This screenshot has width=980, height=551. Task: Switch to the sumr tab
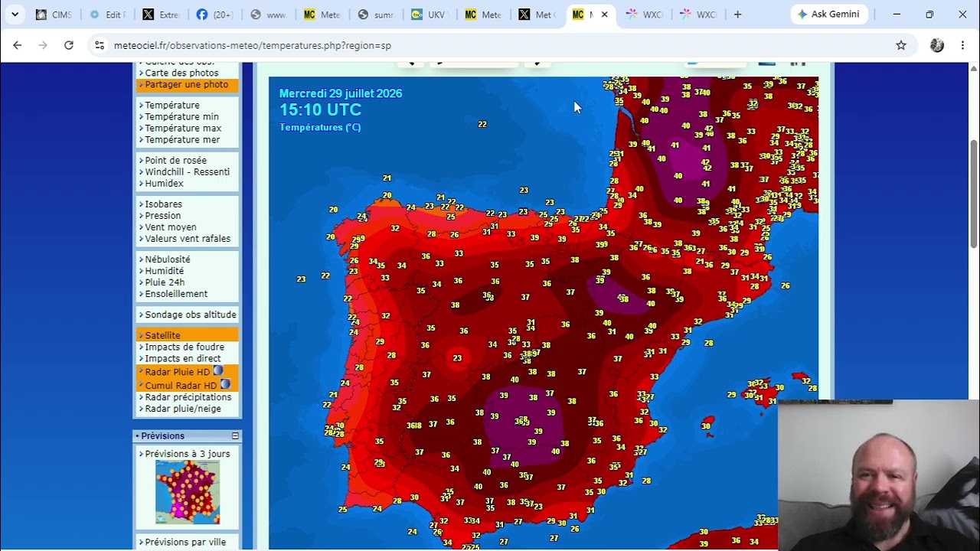(x=375, y=14)
